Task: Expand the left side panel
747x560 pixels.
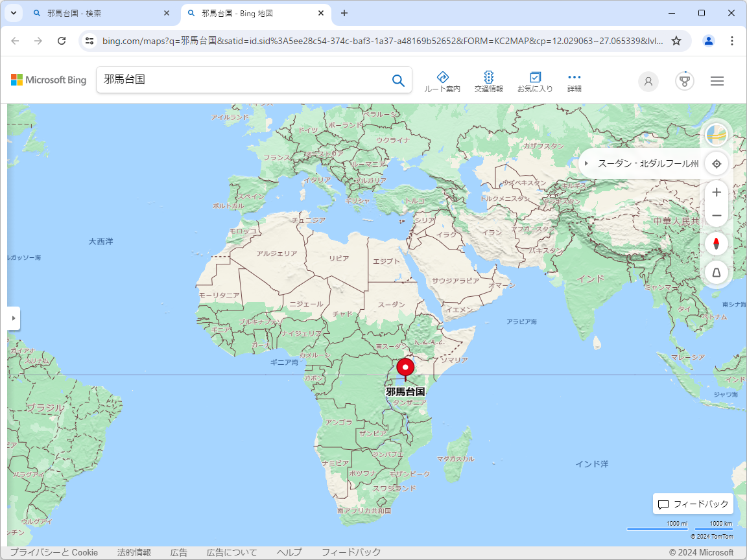Action: pos(14,318)
